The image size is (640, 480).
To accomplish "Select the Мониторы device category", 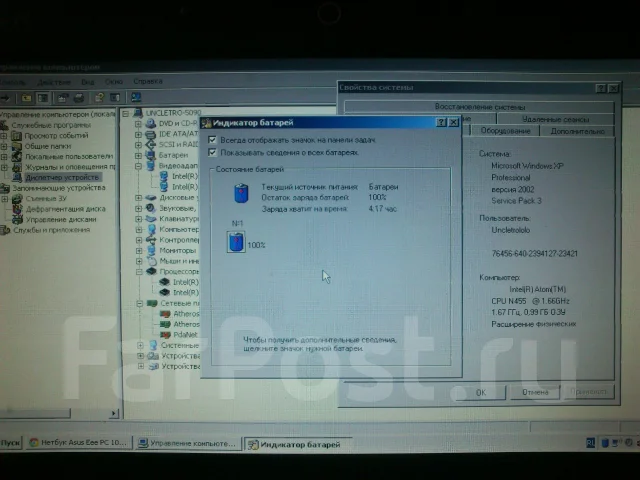I will 178,250.
